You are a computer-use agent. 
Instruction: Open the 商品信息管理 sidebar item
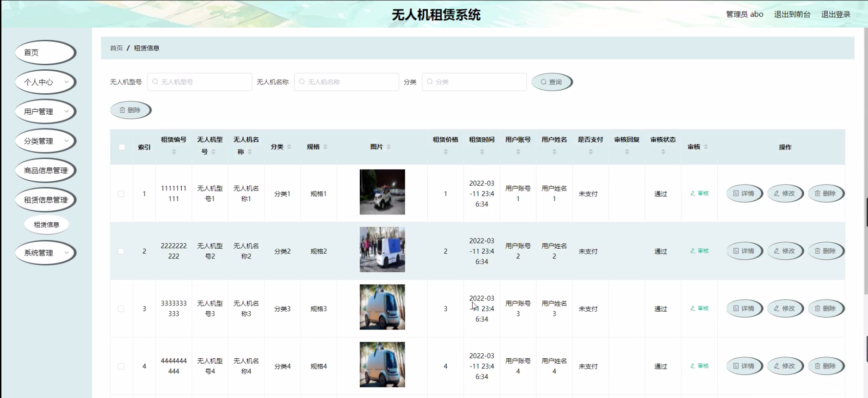click(45, 171)
